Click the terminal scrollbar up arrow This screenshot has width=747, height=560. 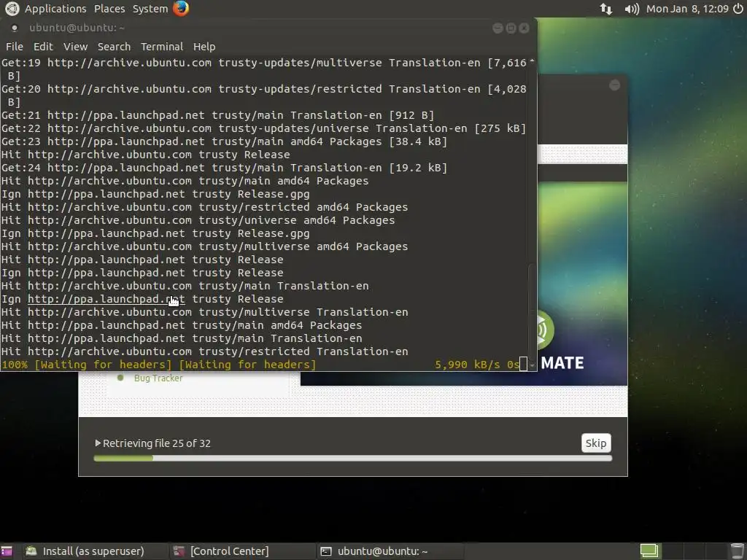click(x=532, y=61)
